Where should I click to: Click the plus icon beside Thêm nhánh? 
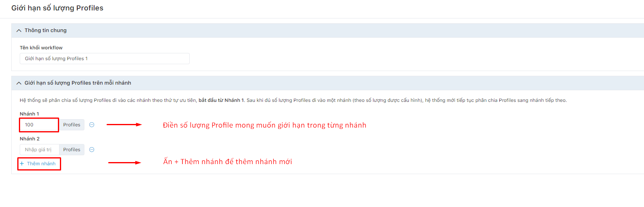point(22,164)
